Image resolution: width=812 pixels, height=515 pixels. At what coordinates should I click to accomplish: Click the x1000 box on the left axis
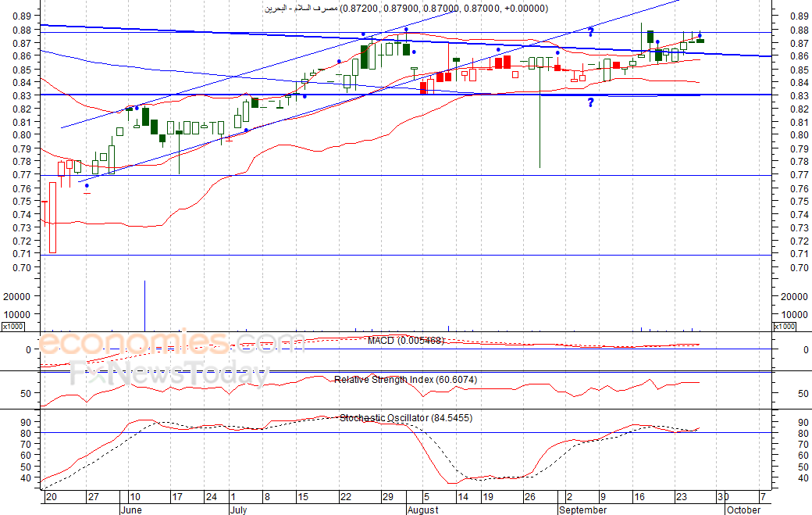pos(12,327)
